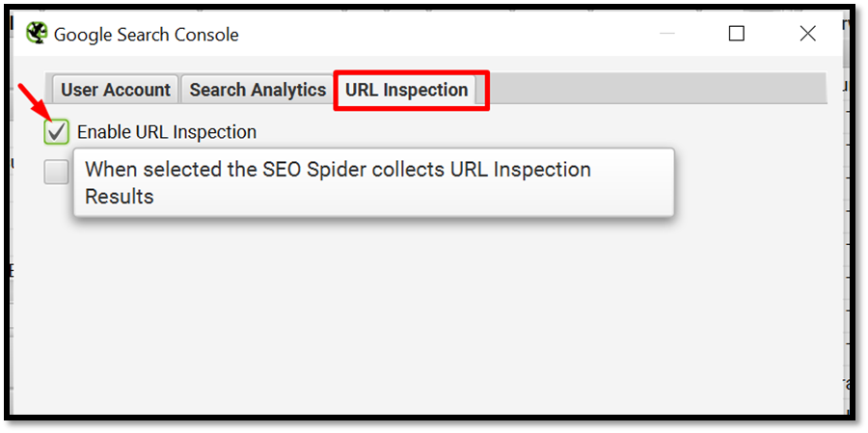Uncheck the Enable URL Inspection checkbox
Screen dimensions: 868x433
click(x=57, y=132)
